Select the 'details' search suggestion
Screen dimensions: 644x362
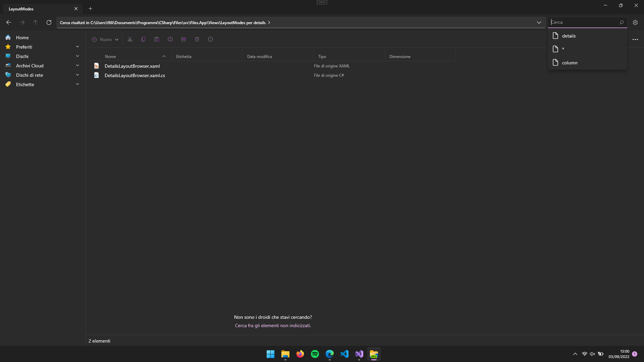point(588,36)
